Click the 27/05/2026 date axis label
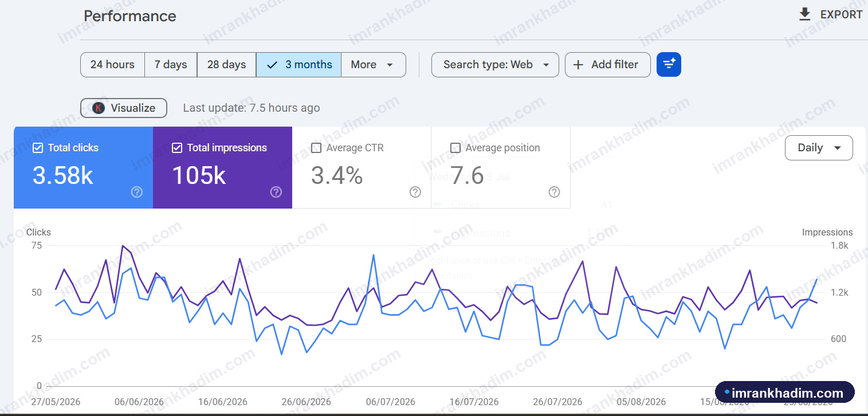The image size is (868, 416). (55, 402)
